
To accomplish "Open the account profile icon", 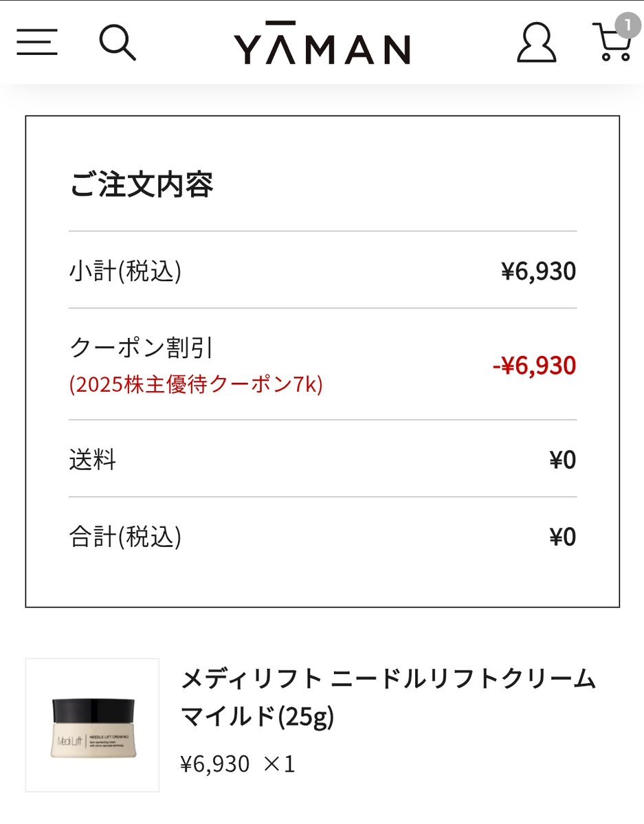I will click(536, 43).
